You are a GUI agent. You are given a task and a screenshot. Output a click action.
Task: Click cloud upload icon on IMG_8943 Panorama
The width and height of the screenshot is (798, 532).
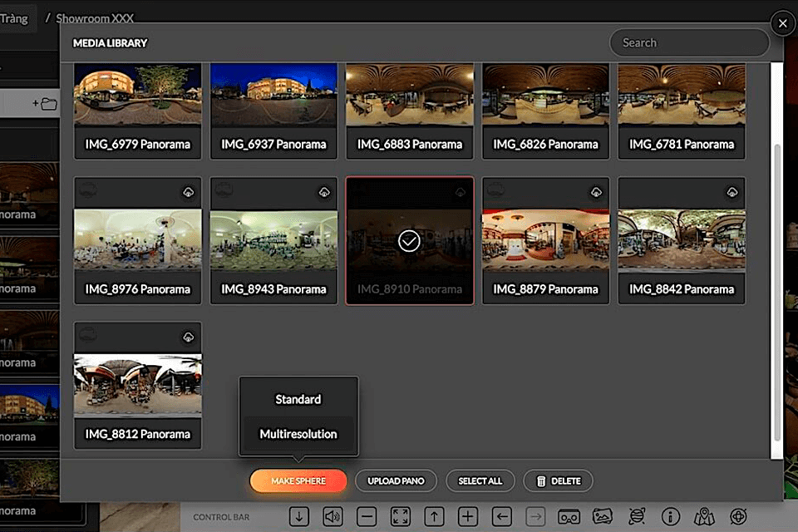pyautogui.click(x=324, y=192)
